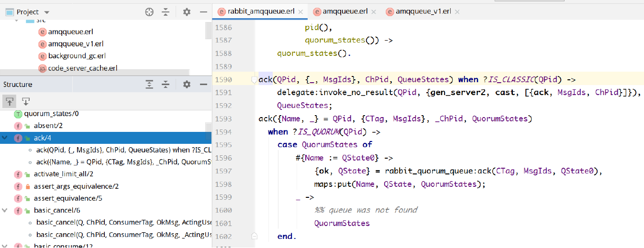Collapse all nodes in Structure panel
The height and width of the screenshot is (248, 644).
coord(166,85)
